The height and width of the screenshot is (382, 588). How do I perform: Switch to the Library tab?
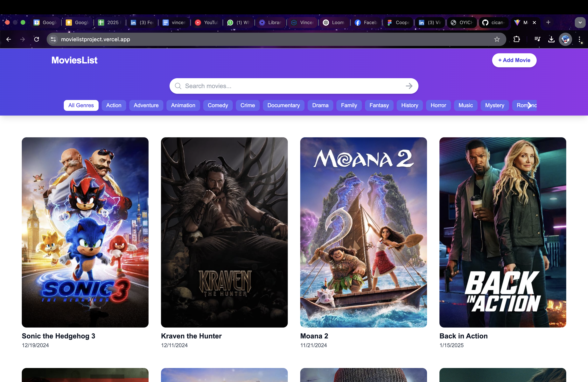[270, 23]
